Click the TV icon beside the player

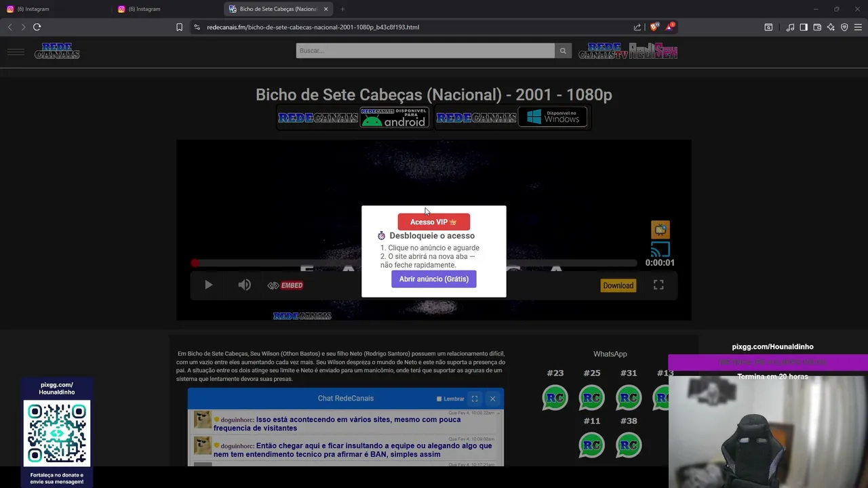point(660,229)
